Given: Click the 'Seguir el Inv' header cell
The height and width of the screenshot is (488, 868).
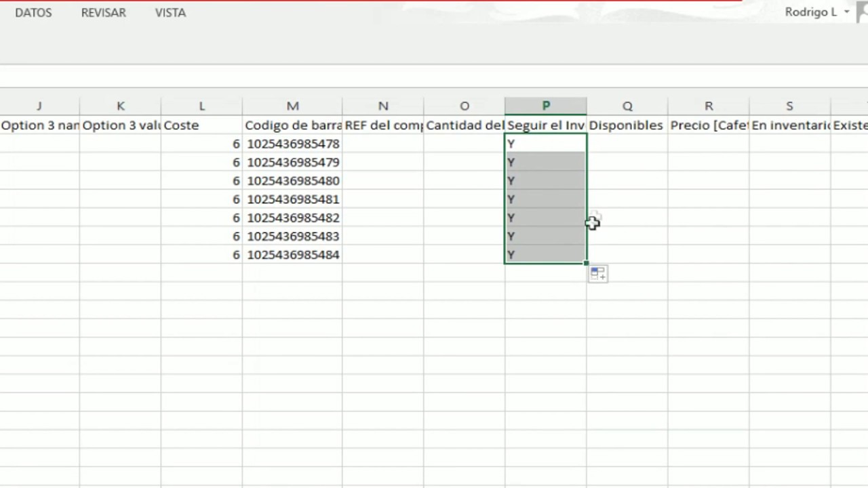Looking at the screenshot, I should click(546, 125).
